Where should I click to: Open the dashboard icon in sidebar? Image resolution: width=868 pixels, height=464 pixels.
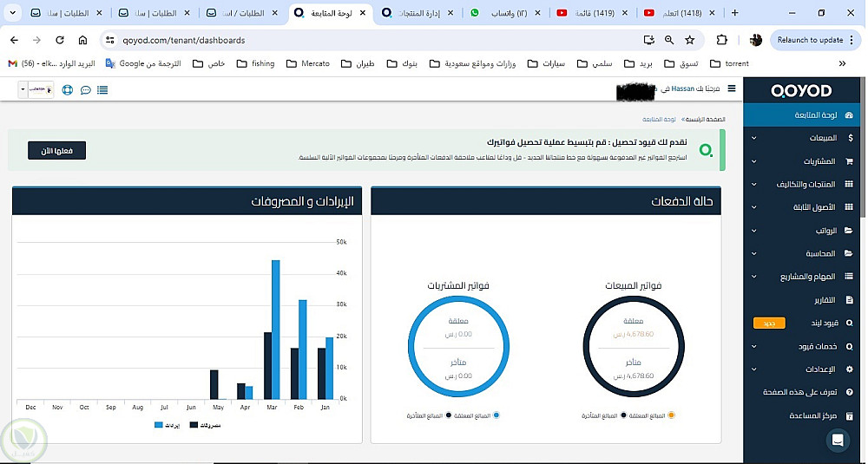tap(849, 115)
